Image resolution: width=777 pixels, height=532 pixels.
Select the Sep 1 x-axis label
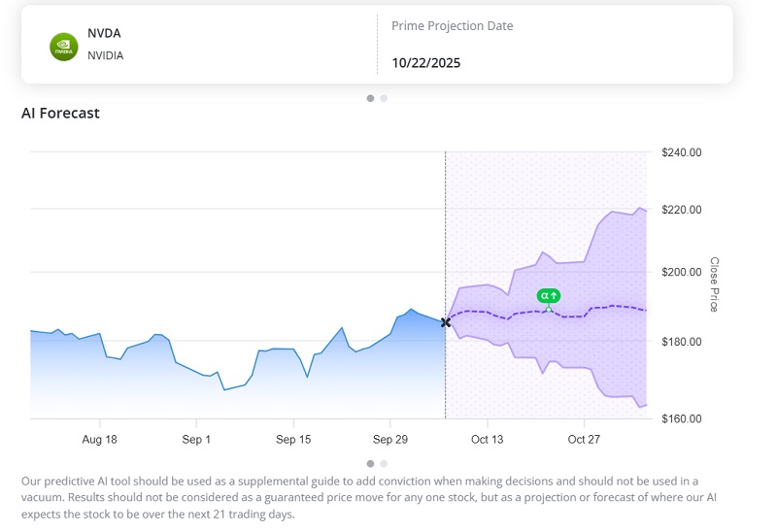(x=196, y=440)
